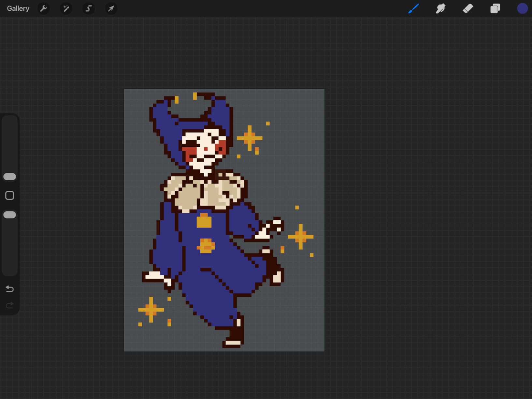Click the pixel art character canvas
Viewport: 532px width, 399px height.
point(224,220)
